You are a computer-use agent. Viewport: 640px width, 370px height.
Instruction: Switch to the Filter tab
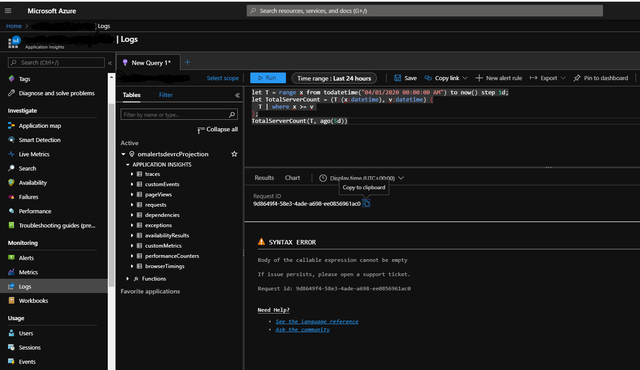(x=166, y=95)
